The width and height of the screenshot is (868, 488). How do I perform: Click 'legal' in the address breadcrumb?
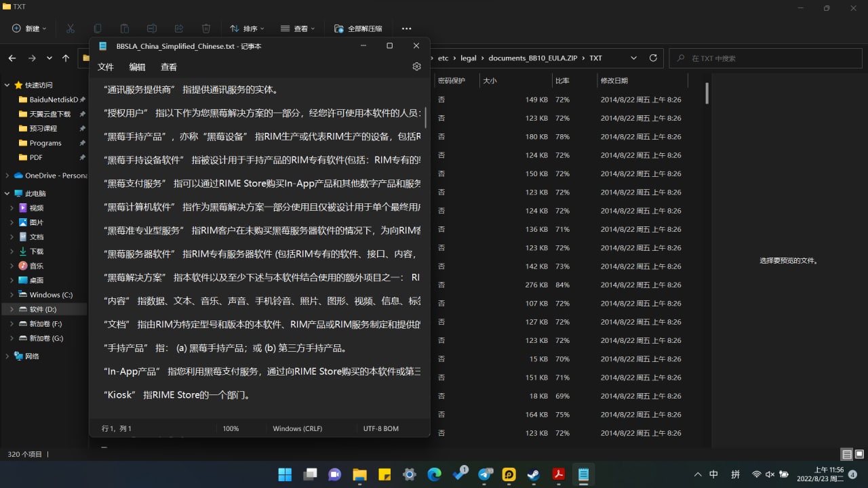pyautogui.click(x=468, y=58)
